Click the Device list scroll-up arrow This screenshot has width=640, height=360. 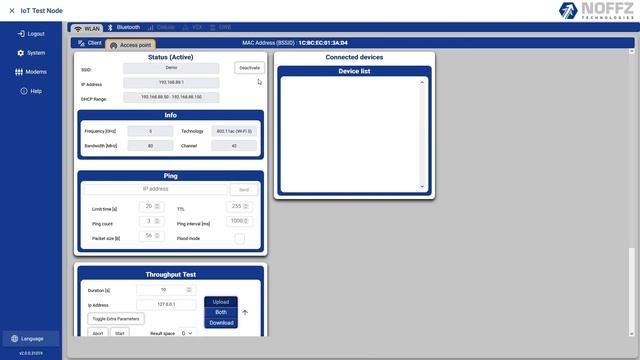pyautogui.click(x=422, y=83)
